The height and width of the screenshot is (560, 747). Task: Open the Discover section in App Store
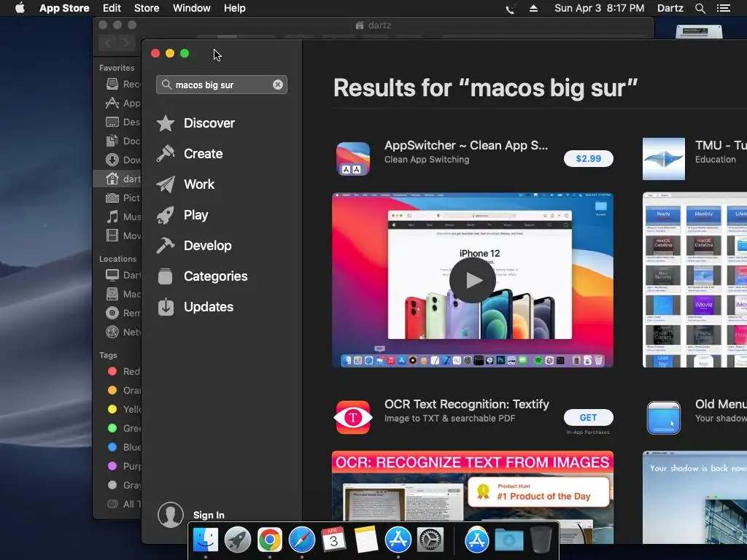pyautogui.click(x=196, y=122)
